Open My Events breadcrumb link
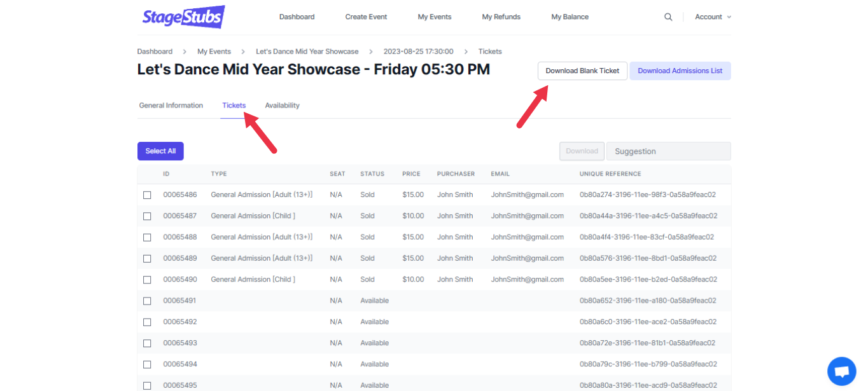The image size is (868, 391). (x=214, y=51)
